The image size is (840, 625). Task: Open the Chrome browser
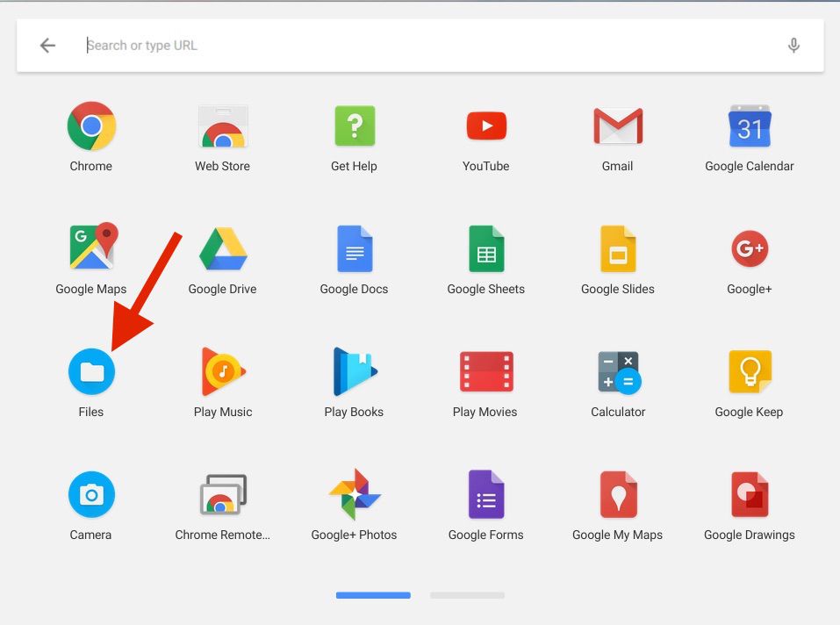click(91, 126)
